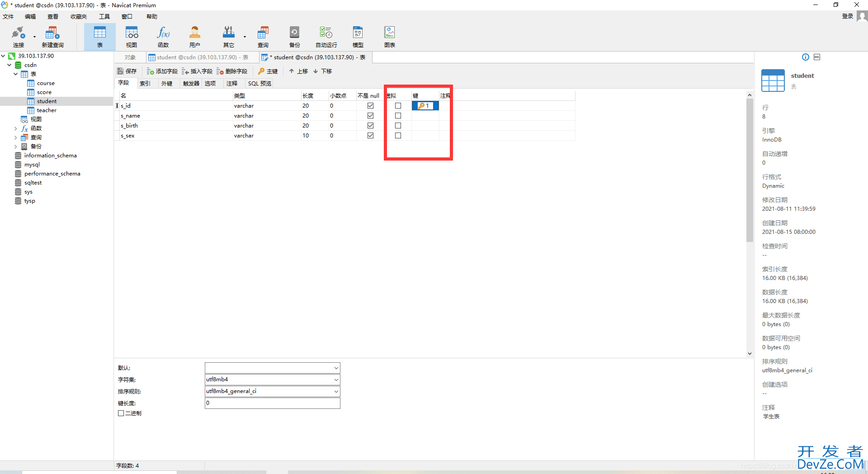Open the Function f(x) toolbar icon
The image size is (868, 474).
(x=163, y=36)
